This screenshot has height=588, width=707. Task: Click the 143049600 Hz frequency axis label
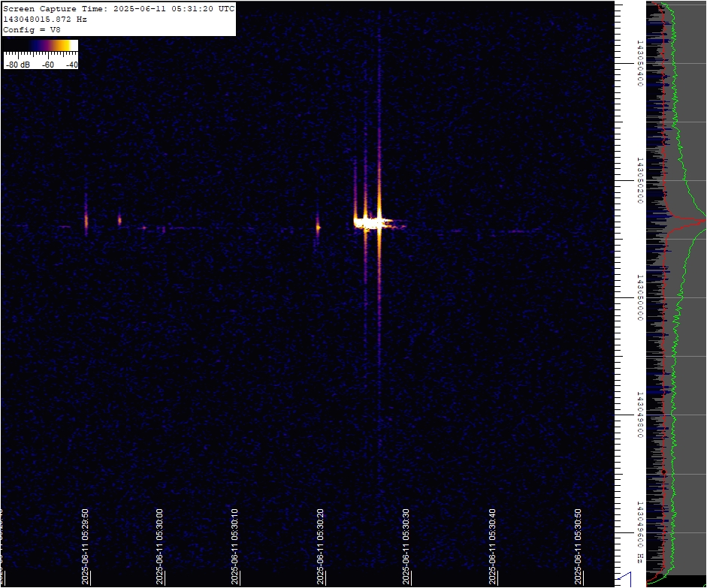click(639, 532)
